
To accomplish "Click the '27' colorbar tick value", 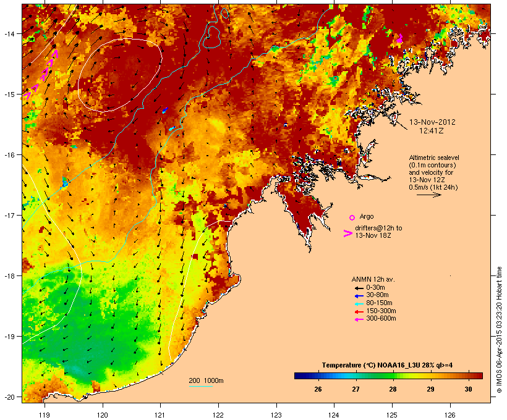I will [x=356, y=389].
